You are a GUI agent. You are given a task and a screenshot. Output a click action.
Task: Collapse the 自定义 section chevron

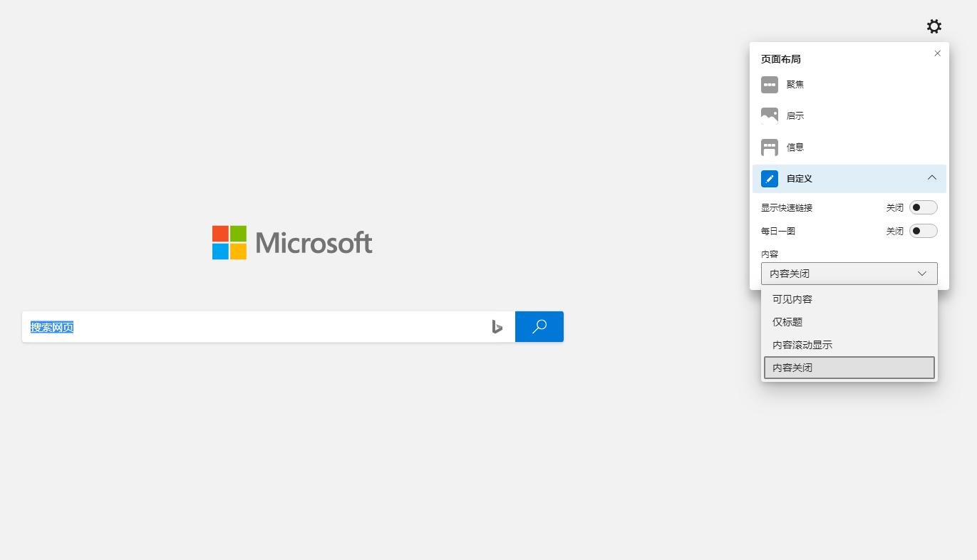tap(931, 178)
